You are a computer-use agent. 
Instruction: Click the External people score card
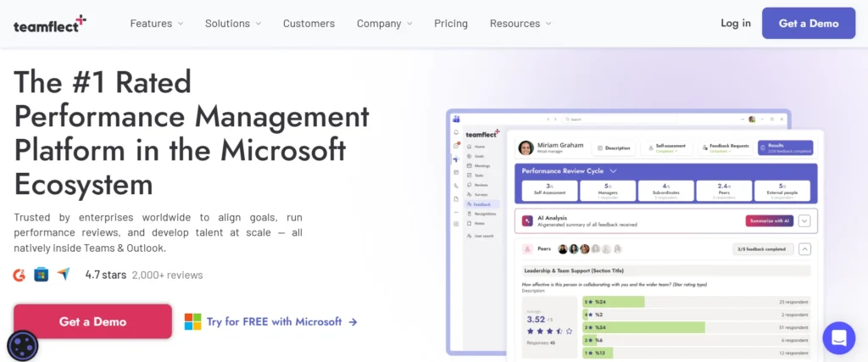point(782,190)
